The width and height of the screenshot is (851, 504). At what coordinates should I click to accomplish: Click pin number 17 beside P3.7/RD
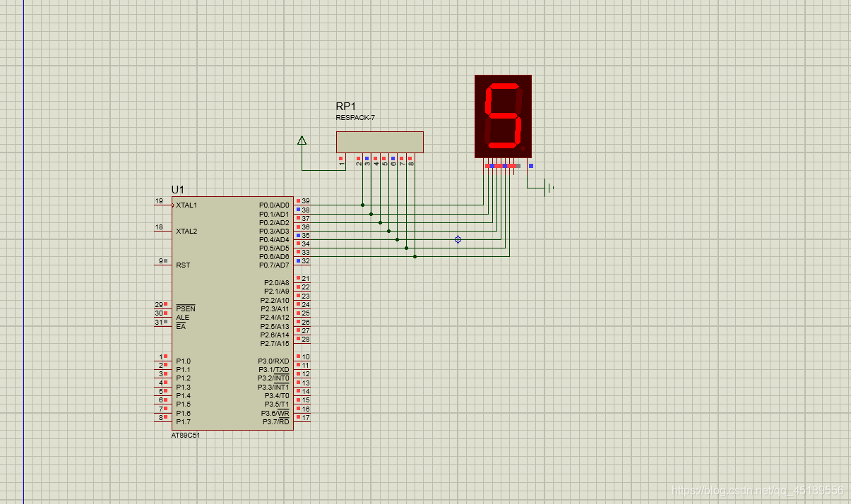click(x=306, y=417)
